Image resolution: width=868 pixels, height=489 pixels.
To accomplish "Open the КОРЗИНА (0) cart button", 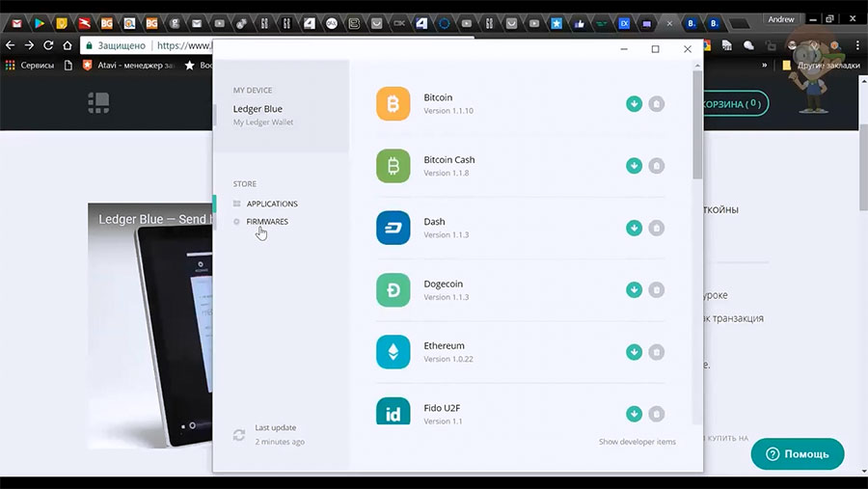I will [736, 103].
